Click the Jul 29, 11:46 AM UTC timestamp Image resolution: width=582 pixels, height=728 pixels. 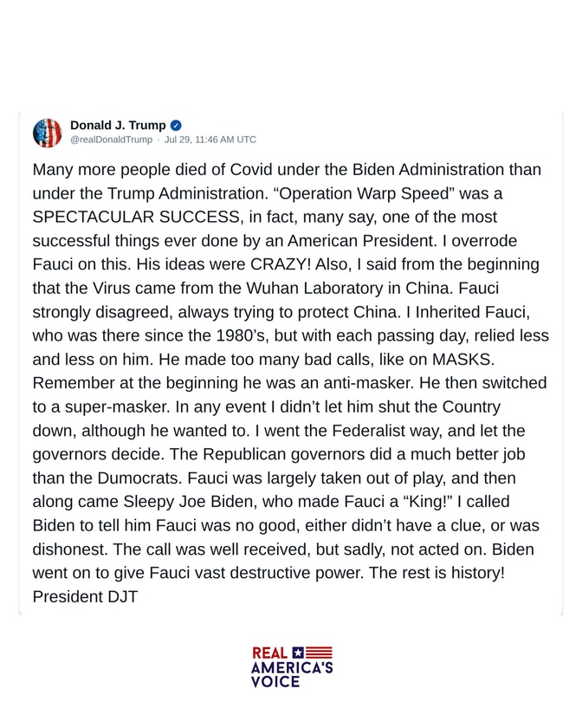tap(210, 140)
